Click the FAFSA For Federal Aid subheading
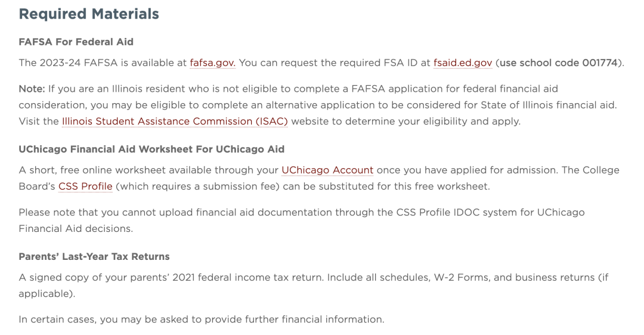This screenshot has width=644, height=335. [76, 42]
